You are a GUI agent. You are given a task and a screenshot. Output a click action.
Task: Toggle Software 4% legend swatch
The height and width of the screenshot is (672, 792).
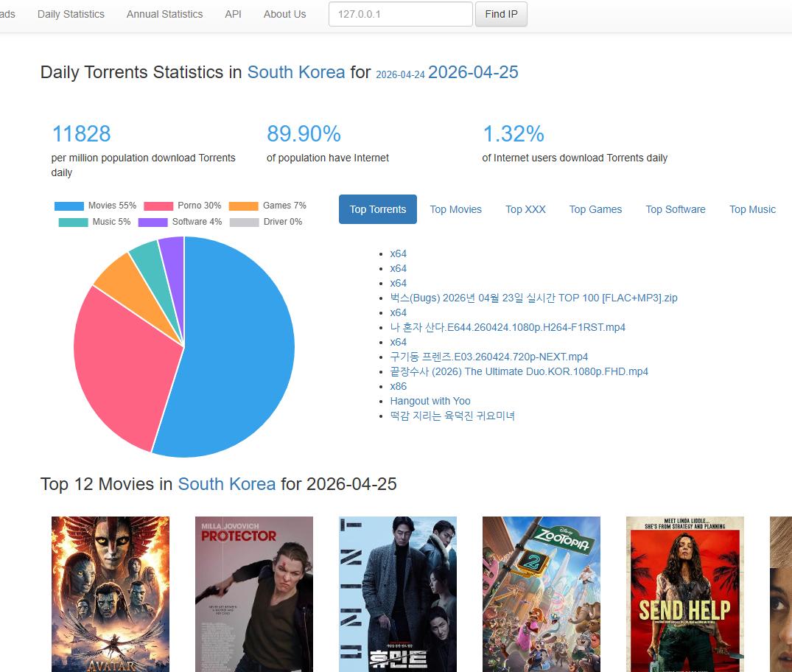(153, 222)
